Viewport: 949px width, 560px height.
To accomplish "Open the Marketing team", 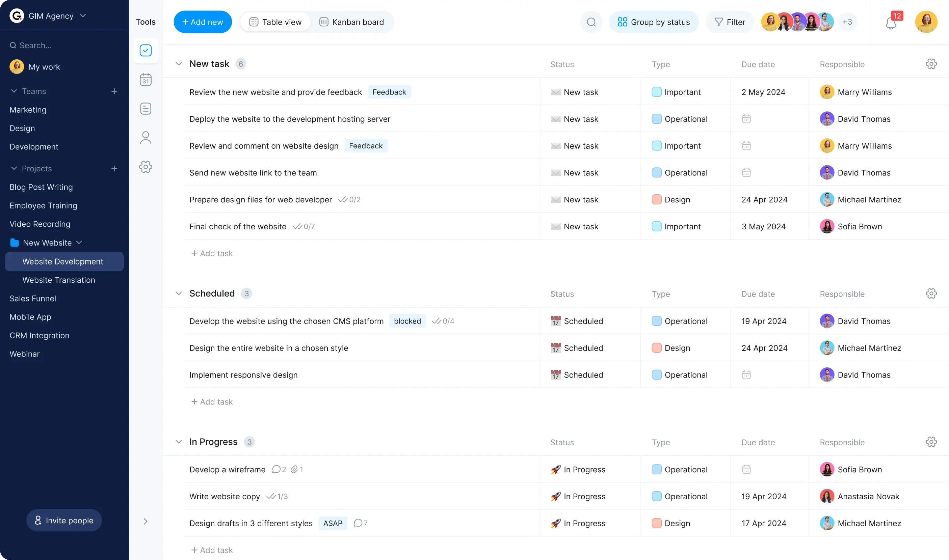I will pyautogui.click(x=28, y=110).
